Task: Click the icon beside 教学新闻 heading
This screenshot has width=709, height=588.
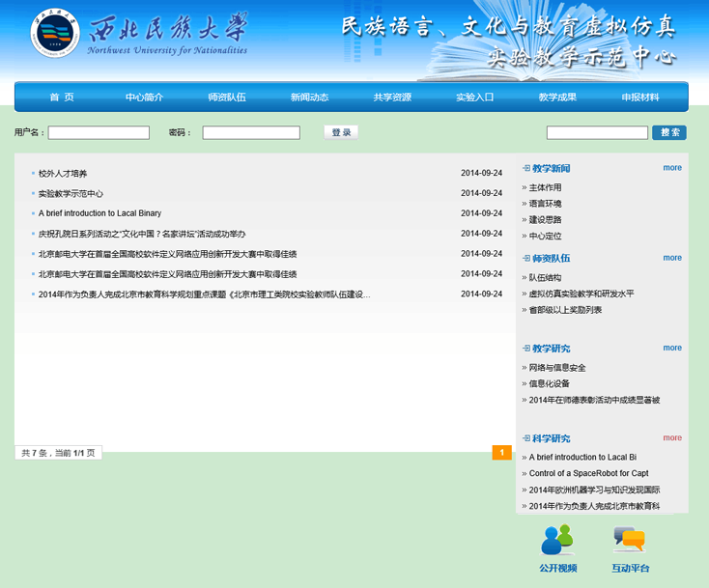Action: coord(525,168)
